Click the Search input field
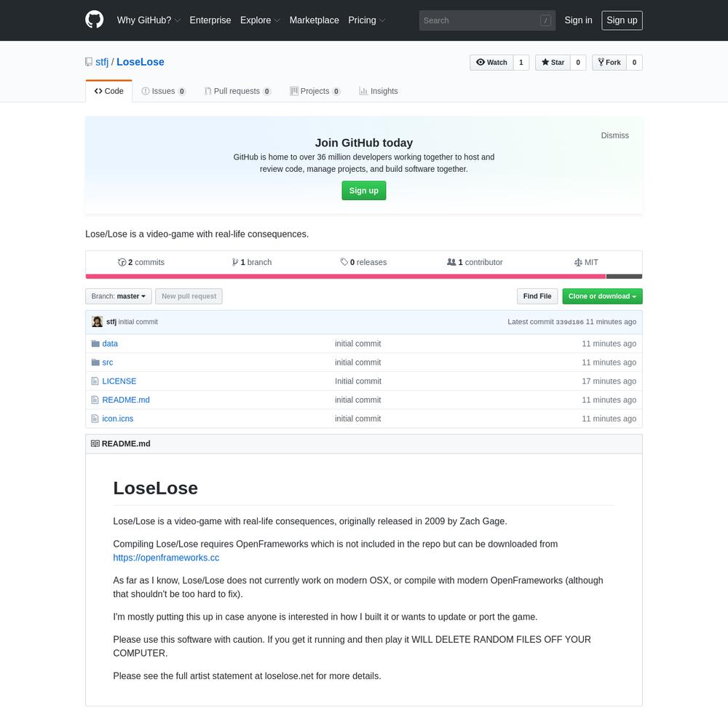Image resolution: width=728 pixels, height=728 pixels. 487,20
